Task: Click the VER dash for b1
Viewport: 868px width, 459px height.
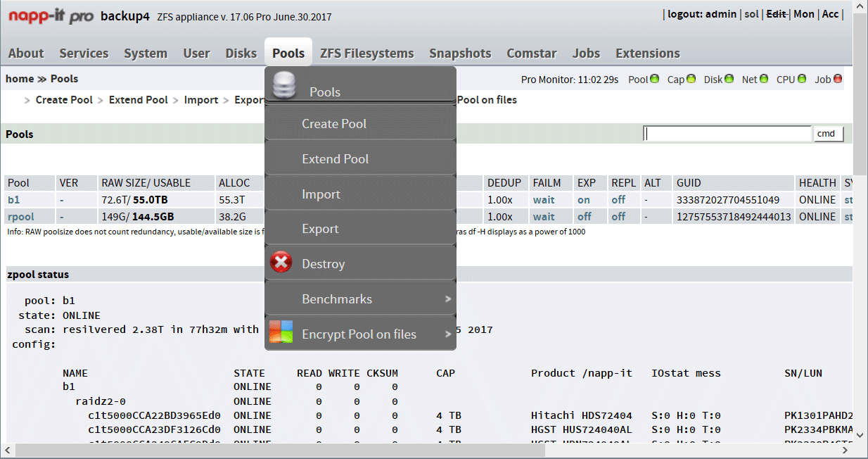Action: click(62, 200)
